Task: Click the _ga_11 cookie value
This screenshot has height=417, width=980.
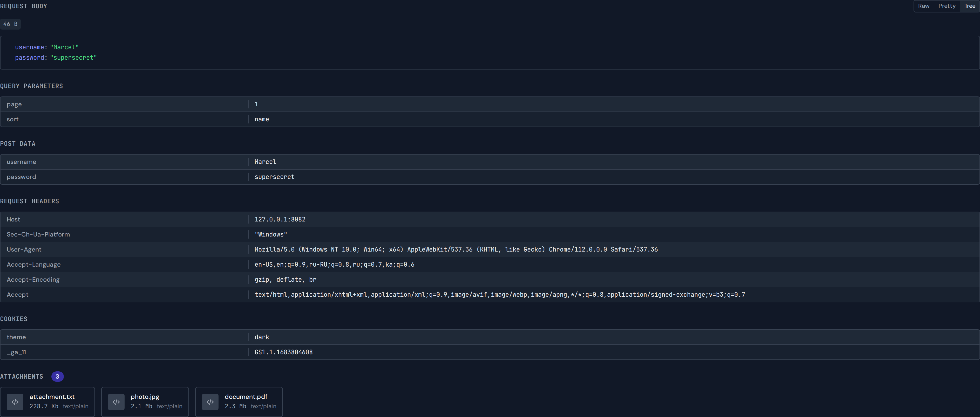Action: (x=283, y=352)
